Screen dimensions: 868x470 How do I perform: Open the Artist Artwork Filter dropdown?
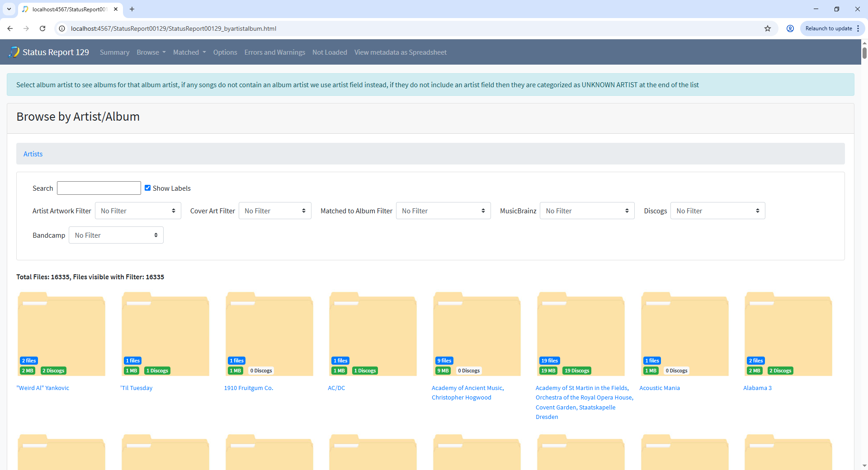(138, 211)
